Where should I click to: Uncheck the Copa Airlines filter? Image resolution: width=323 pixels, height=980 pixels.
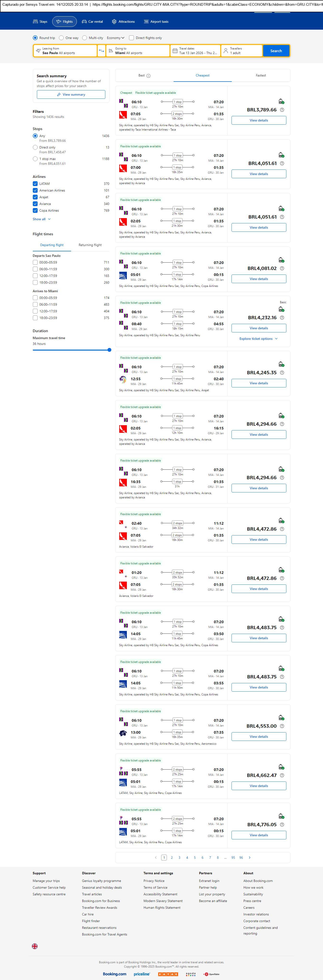[35, 210]
